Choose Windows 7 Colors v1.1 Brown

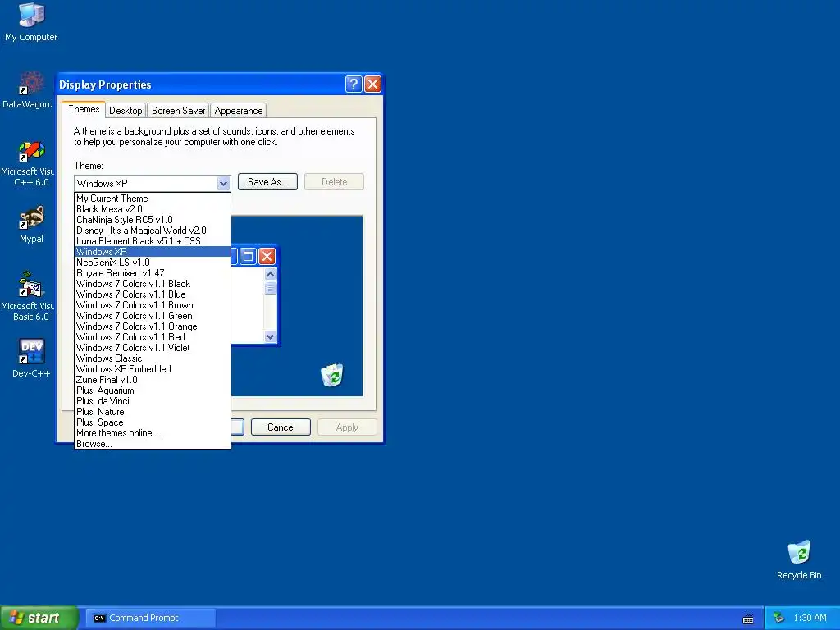tap(152, 305)
